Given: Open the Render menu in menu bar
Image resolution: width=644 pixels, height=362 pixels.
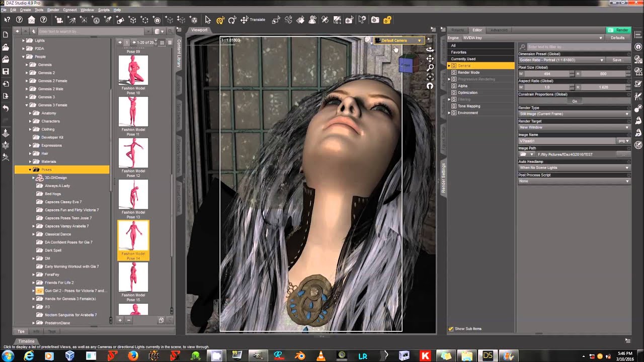Looking at the screenshot, I should coord(53,10).
